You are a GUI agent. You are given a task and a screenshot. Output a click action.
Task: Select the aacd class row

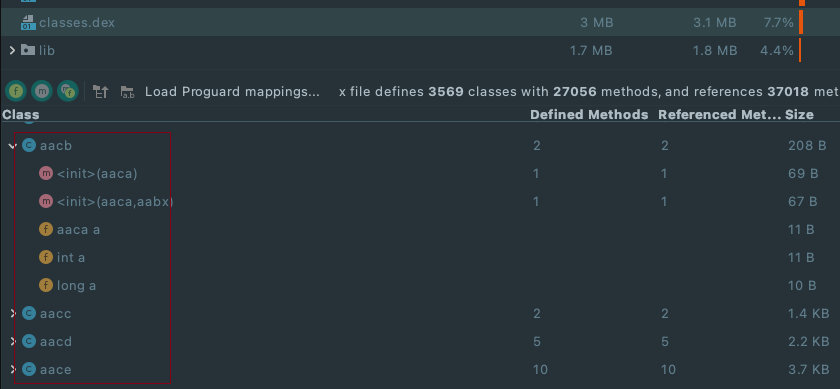click(x=420, y=341)
